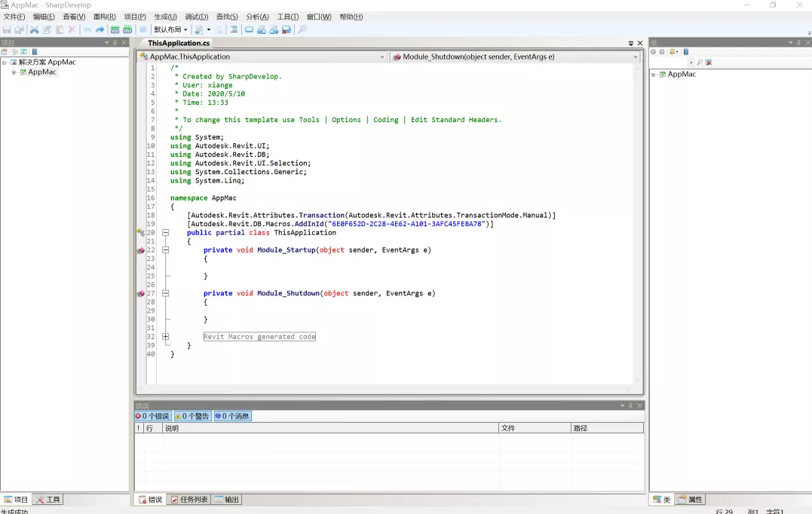Click the search magnifier in class browser panel
This screenshot has width=812, height=514.
[700, 63]
